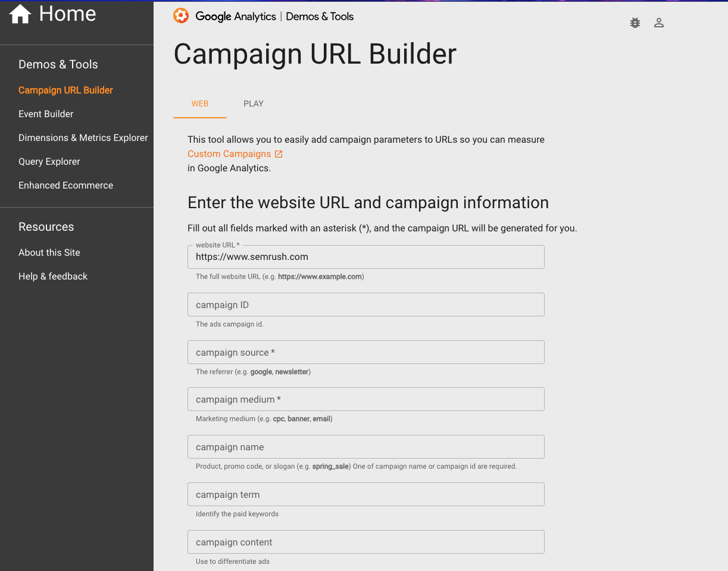The height and width of the screenshot is (571, 728).
Task: Click the website URL input field
Action: point(365,257)
